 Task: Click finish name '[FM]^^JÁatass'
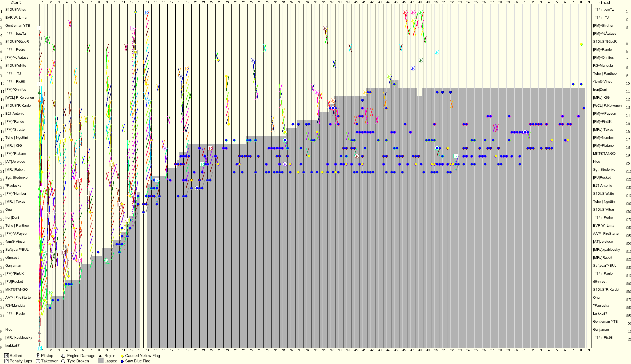[x=605, y=33]
